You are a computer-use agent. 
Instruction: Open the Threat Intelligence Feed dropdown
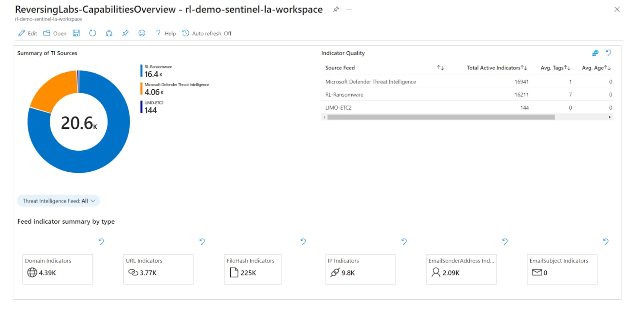pyautogui.click(x=58, y=201)
